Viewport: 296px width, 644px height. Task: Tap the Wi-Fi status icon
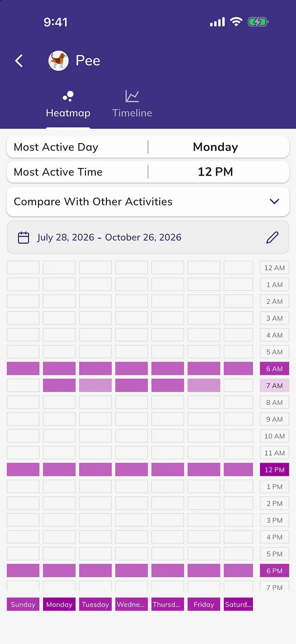236,22
